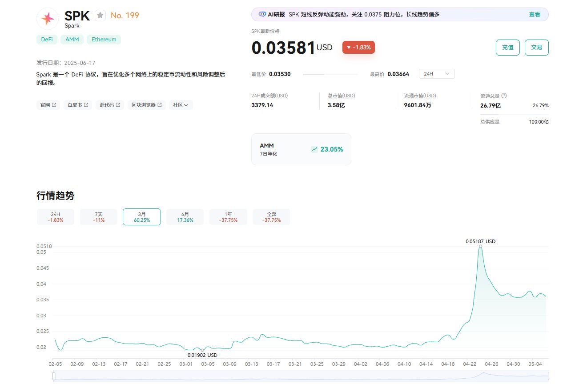Viewport: 579px width, 392px height.
Task: Open the 源代码 source code link
Action: (109, 105)
